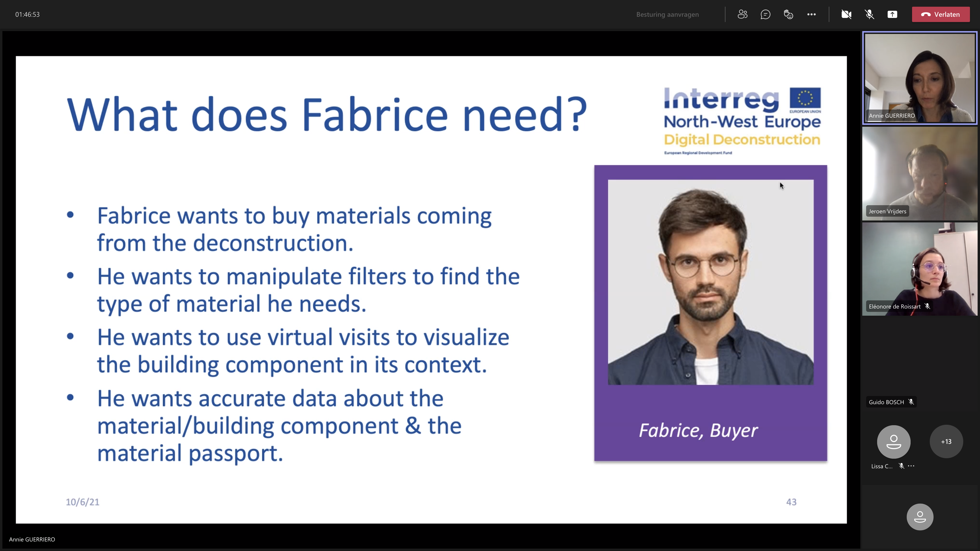980x551 pixels.
Task: Open the more actions ellipsis menu
Action: coord(811,14)
